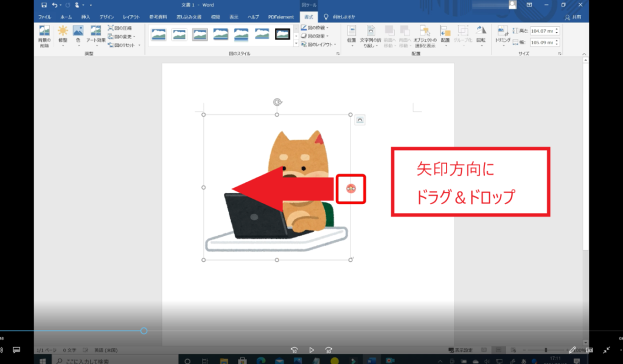
Task: Click the layout options icon beside the image
Action: point(360,120)
